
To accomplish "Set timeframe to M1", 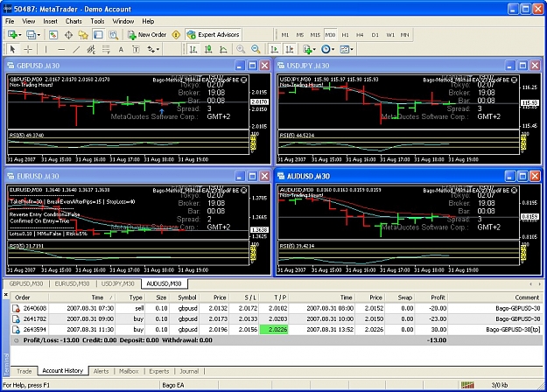I will 285,35.
